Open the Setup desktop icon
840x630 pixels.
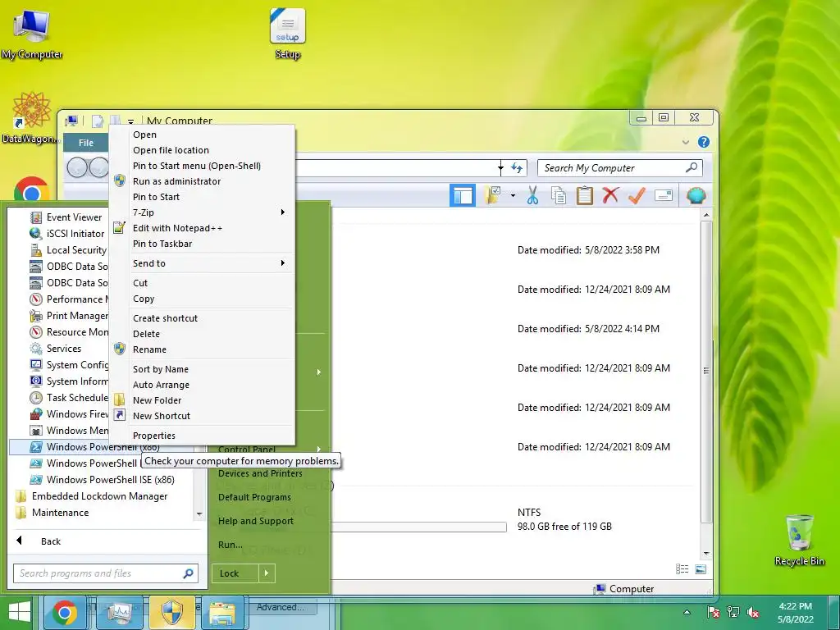coord(288,34)
